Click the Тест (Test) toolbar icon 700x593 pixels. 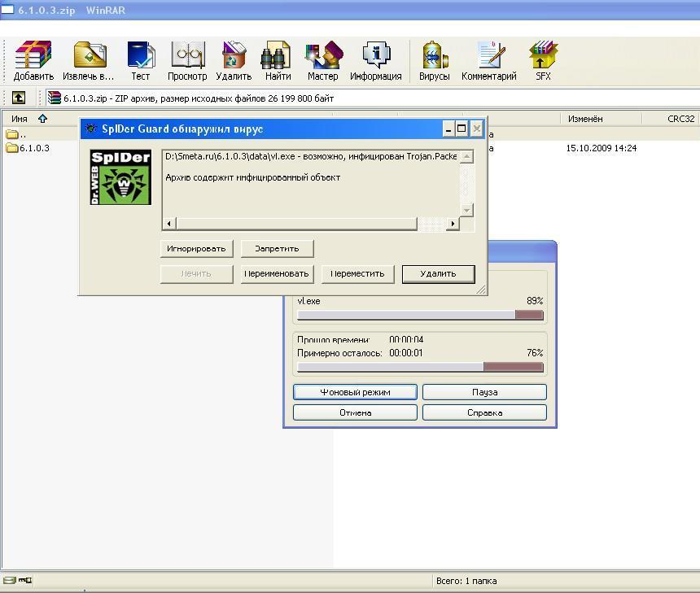click(x=141, y=58)
